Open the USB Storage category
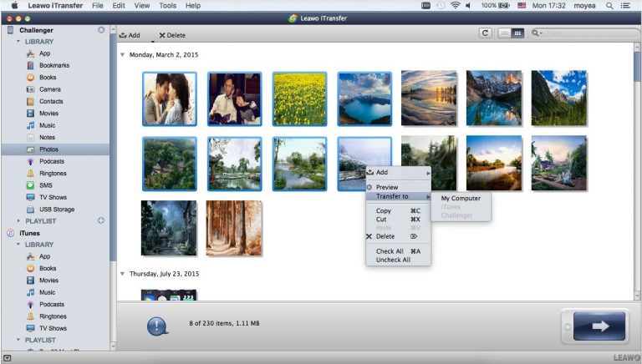This screenshot has height=364, width=642. point(57,210)
